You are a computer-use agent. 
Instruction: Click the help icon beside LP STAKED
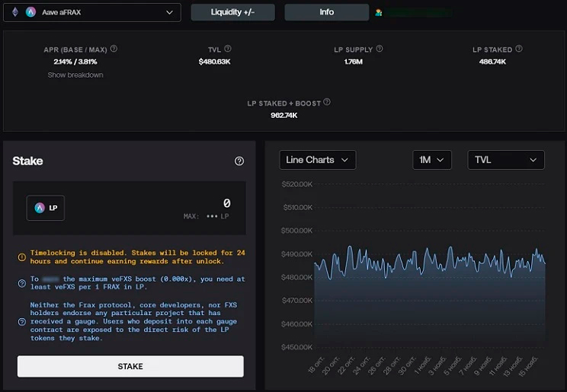pyautogui.click(x=521, y=49)
